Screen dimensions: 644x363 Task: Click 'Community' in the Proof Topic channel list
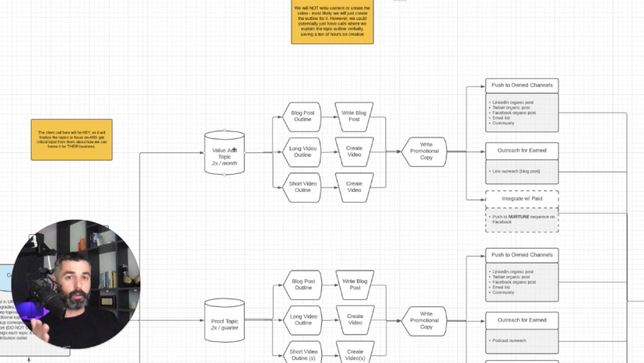pos(503,293)
